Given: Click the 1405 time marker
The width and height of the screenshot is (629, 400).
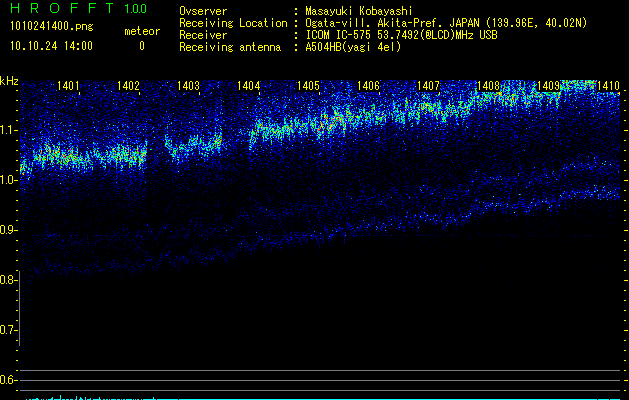Looking at the screenshot, I should [x=308, y=85].
